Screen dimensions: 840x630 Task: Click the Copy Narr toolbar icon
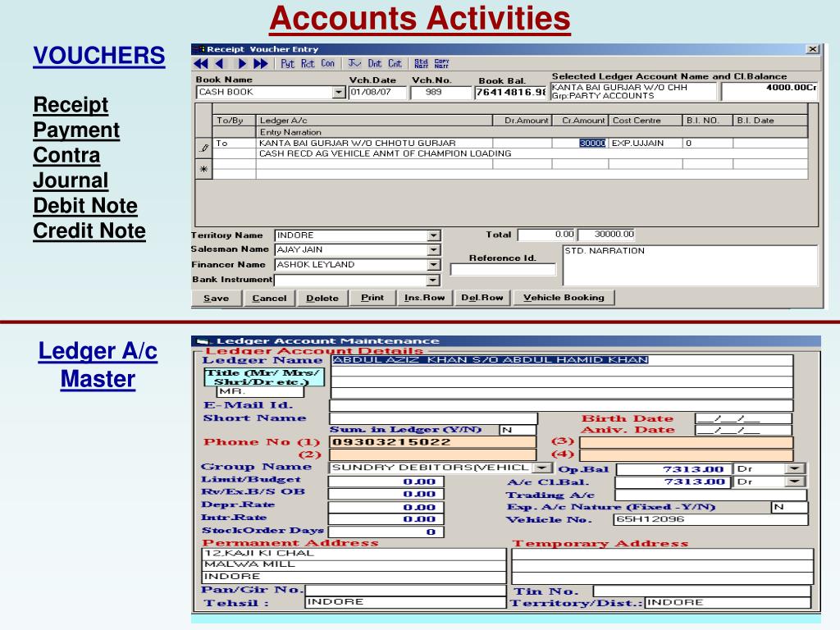(x=441, y=64)
